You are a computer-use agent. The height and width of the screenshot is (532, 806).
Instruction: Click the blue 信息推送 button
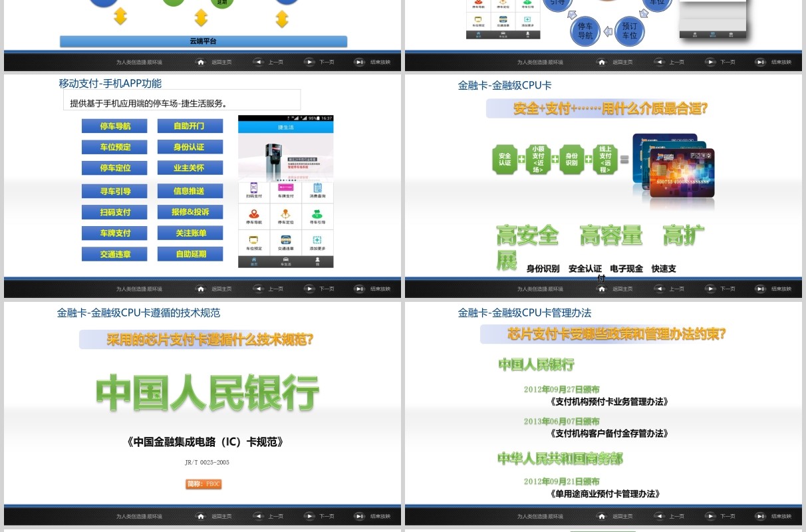(x=190, y=191)
